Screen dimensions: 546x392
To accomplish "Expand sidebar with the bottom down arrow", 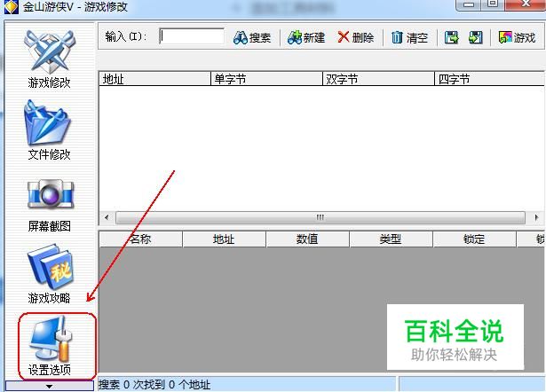I will [x=49, y=386].
